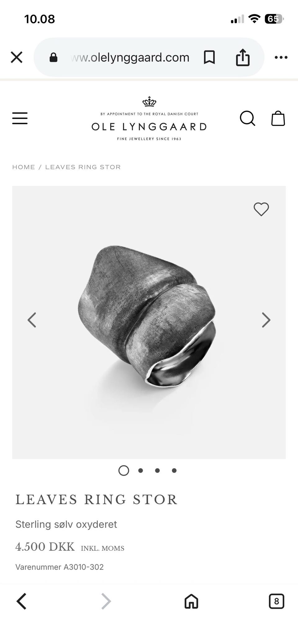Add ring to wishlist heart
The height and width of the screenshot is (644, 298).
[x=261, y=209]
